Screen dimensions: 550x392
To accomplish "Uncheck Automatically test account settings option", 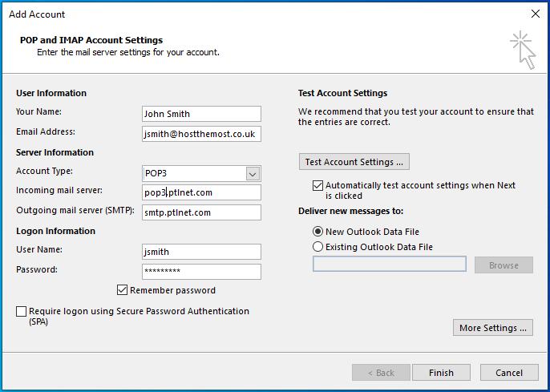I will pos(317,185).
